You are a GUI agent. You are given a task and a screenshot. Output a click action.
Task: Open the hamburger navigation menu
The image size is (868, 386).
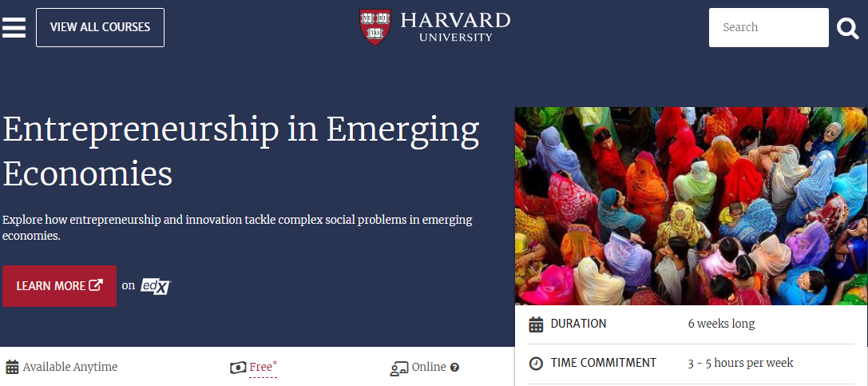pos(14,27)
